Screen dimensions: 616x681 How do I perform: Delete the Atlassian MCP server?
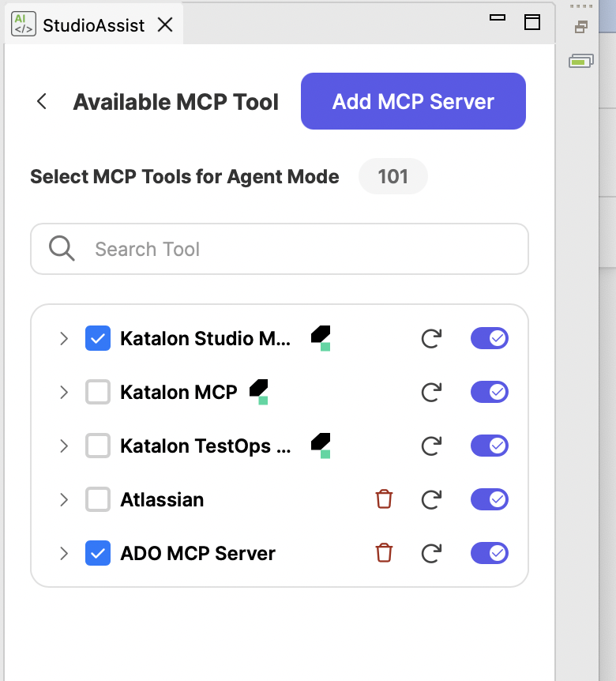click(384, 499)
